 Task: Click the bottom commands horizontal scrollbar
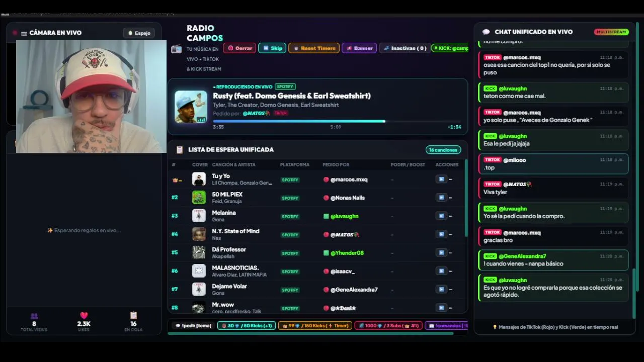(310, 333)
